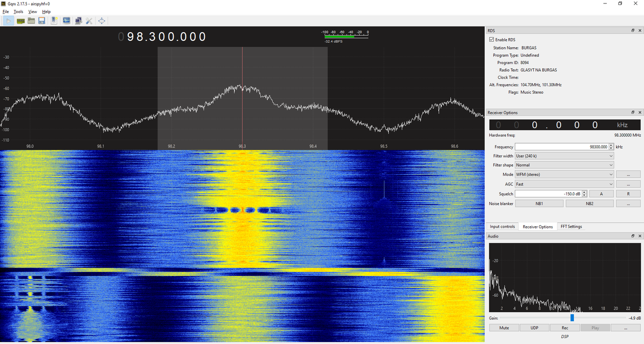644x344 pixels.
Task: Toggle noise blanker NB2
Action: [x=590, y=203]
